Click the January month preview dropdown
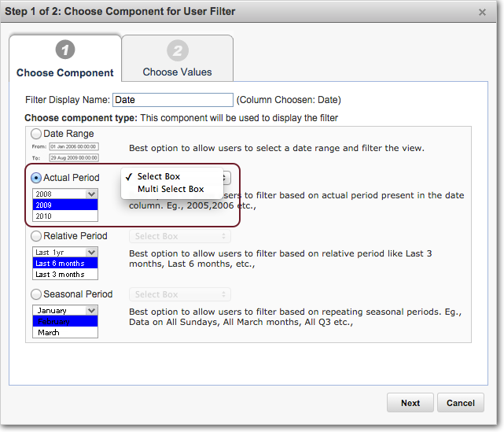 (x=65, y=311)
